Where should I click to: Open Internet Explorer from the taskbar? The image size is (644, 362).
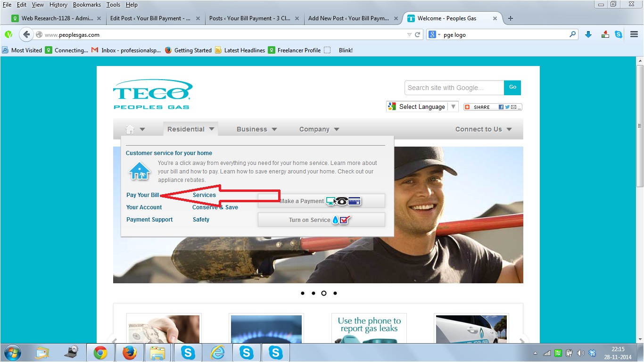coord(217,353)
